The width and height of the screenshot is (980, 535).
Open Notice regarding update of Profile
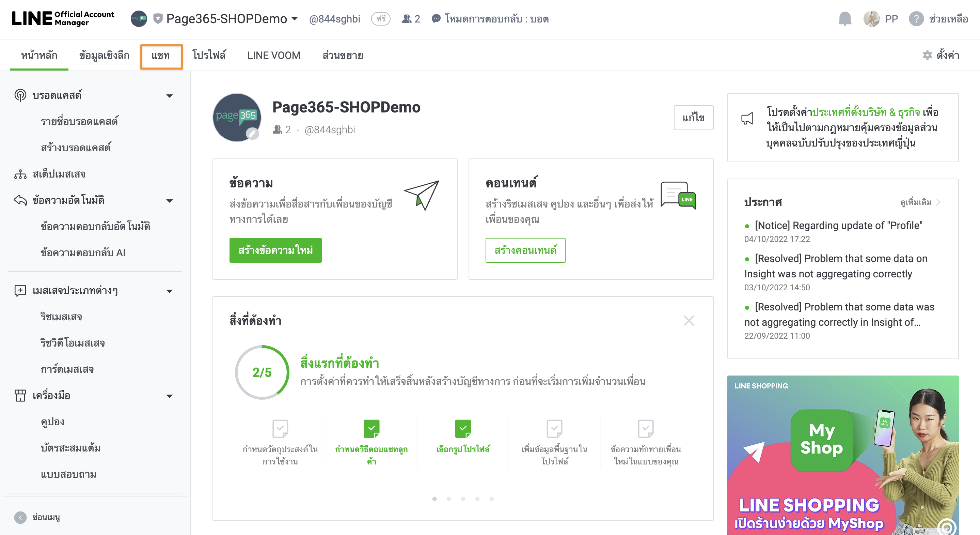pos(838,226)
